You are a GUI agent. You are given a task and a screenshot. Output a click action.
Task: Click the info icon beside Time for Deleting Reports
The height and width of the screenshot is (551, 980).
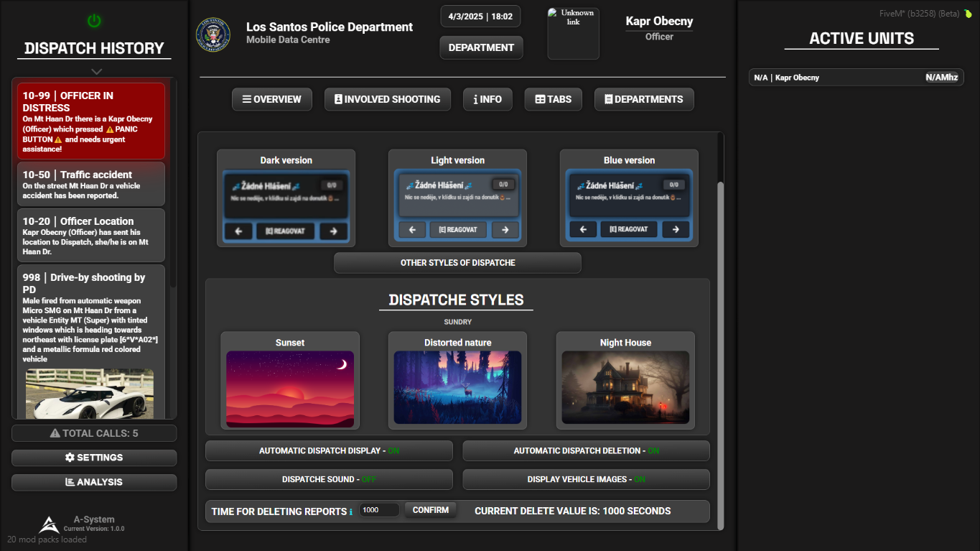tap(351, 511)
